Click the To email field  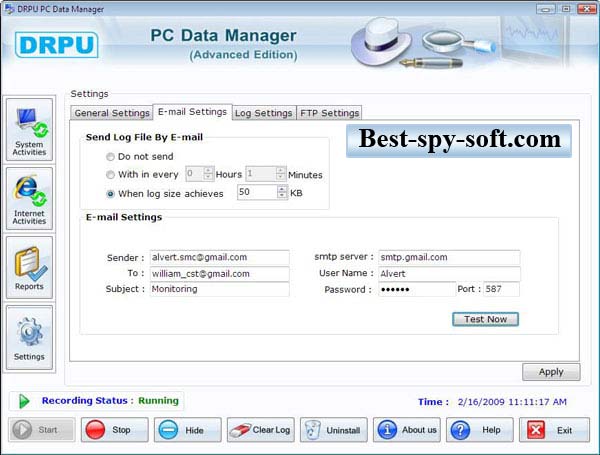click(220, 274)
